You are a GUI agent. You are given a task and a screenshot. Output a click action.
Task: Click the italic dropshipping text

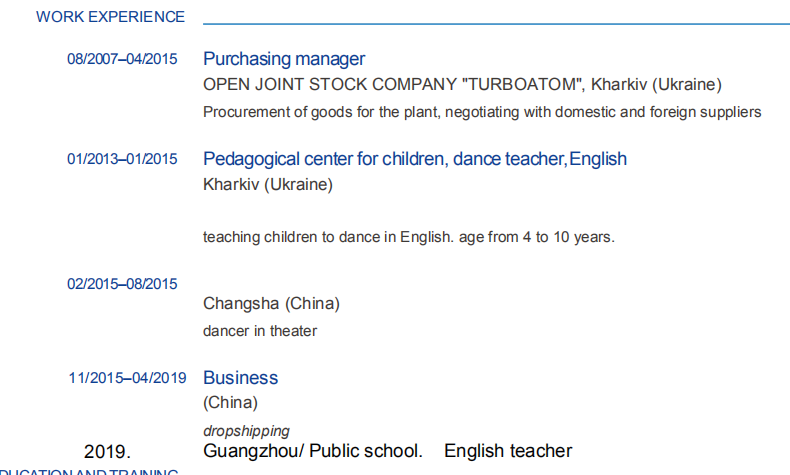[x=246, y=431]
